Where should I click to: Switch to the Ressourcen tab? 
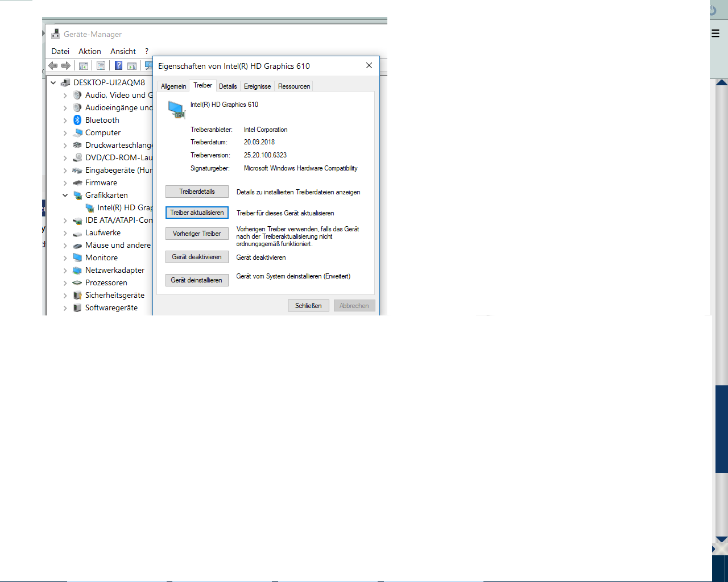pyautogui.click(x=294, y=86)
